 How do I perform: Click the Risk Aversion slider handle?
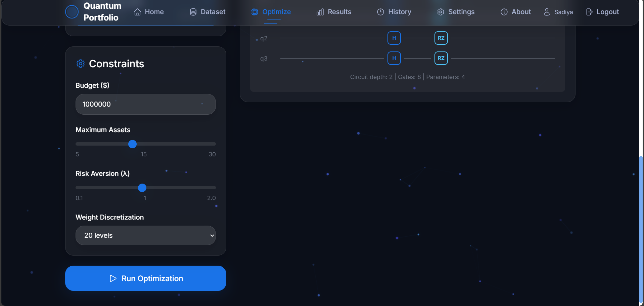142,188
